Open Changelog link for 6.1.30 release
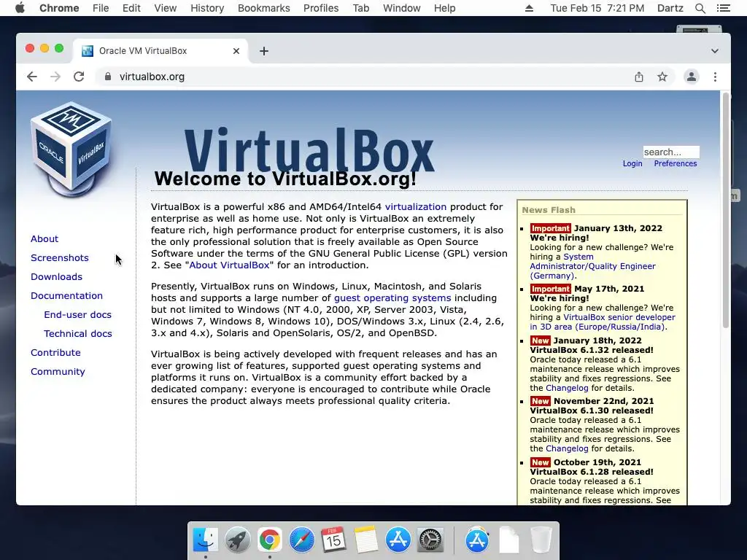This screenshot has width=747, height=560. [567, 448]
